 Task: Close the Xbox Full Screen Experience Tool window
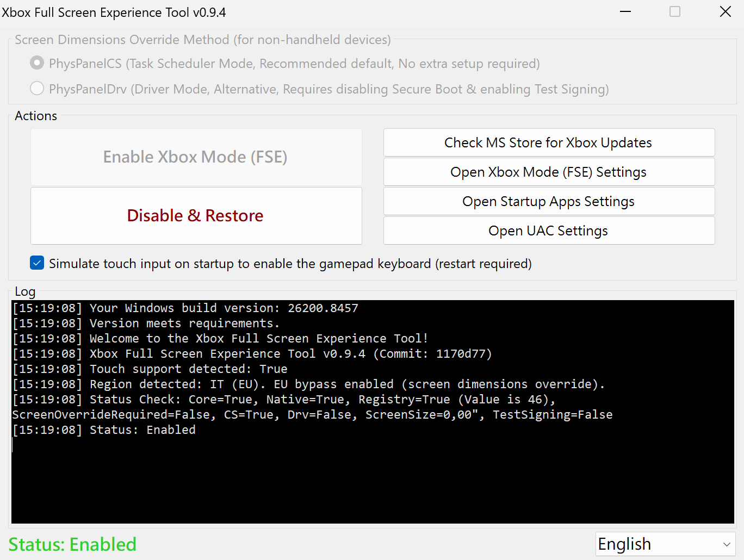tap(726, 11)
